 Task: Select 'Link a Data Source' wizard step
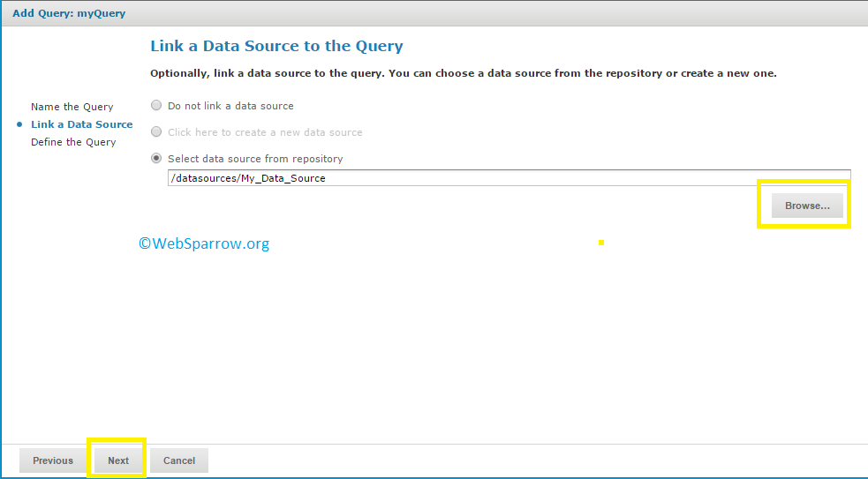(82, 124)
